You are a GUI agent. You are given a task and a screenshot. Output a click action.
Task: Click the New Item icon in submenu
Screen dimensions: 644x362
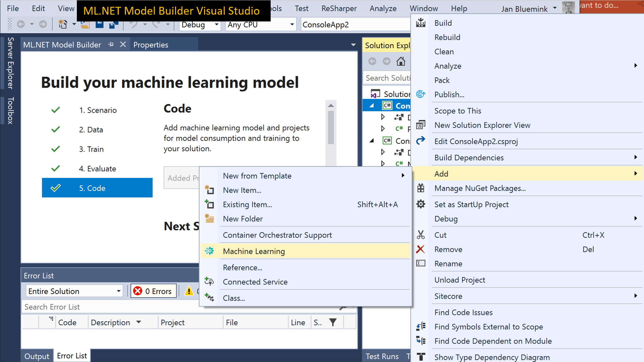[209, 190]
